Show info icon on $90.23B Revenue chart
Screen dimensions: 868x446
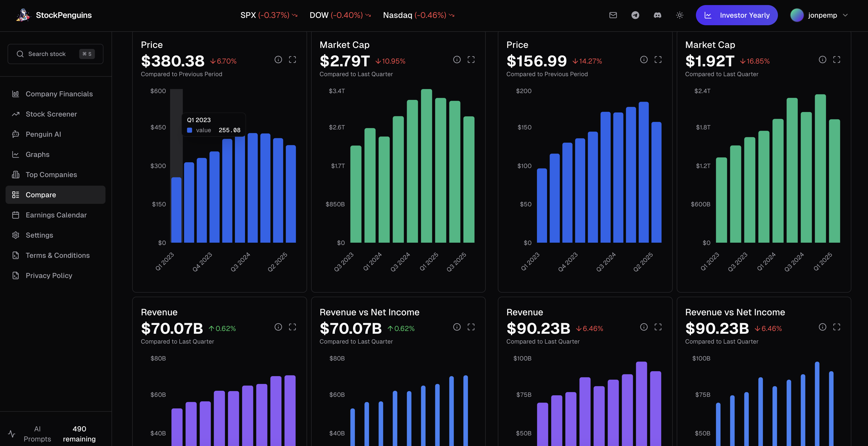point(644,327)
